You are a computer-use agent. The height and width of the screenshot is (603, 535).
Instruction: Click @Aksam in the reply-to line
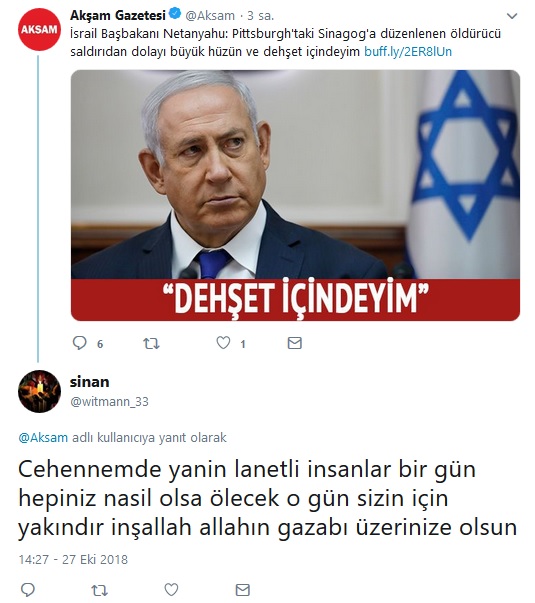click(43, 438)
